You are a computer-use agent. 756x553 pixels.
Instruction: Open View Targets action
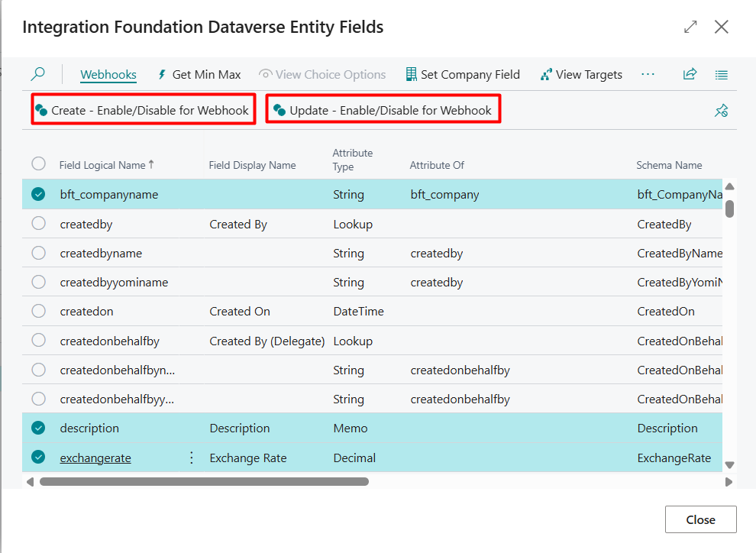coord(580,74)
